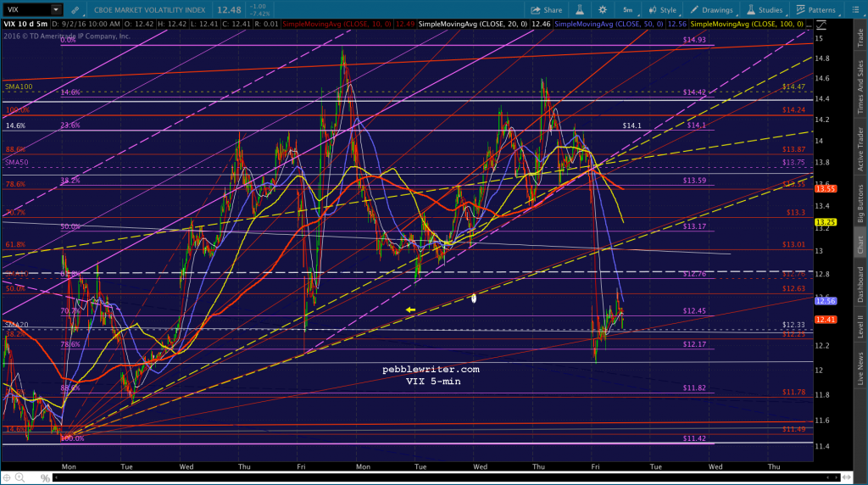This screenshot has height=485, width=868.
Task: Click SimpleMovingAvg (CLOSE, 100, 0) study label
Action: tap(747, 25)
